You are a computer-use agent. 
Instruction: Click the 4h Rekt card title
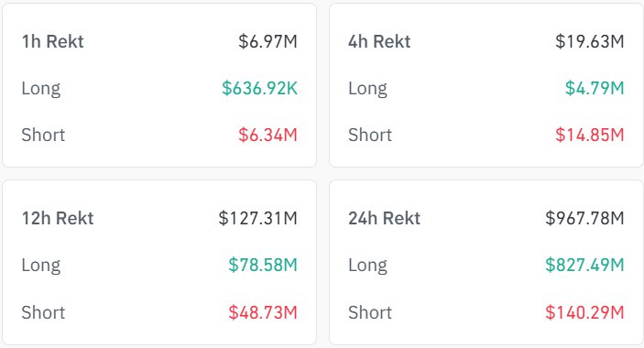point(379,41)
